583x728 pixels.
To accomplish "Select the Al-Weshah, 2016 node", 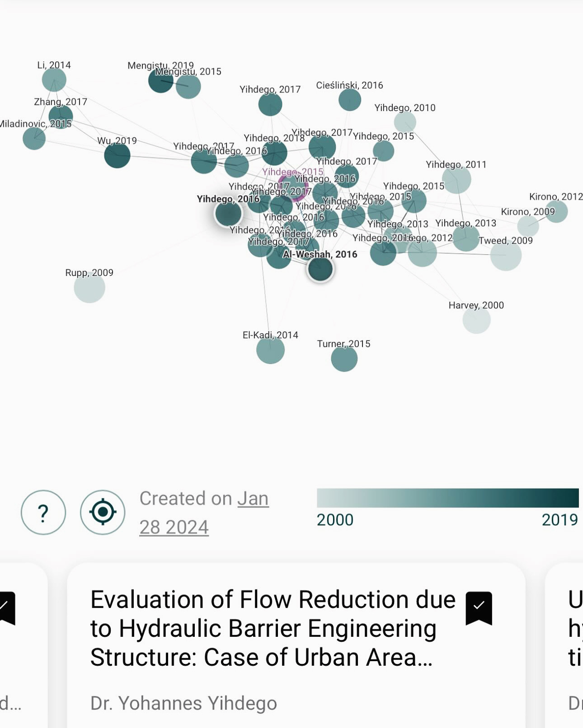I will (320, 269).
